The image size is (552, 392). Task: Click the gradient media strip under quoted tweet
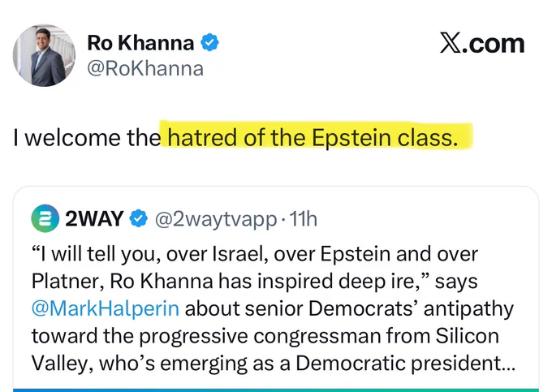pyautogui.click(x=276, y=390)
